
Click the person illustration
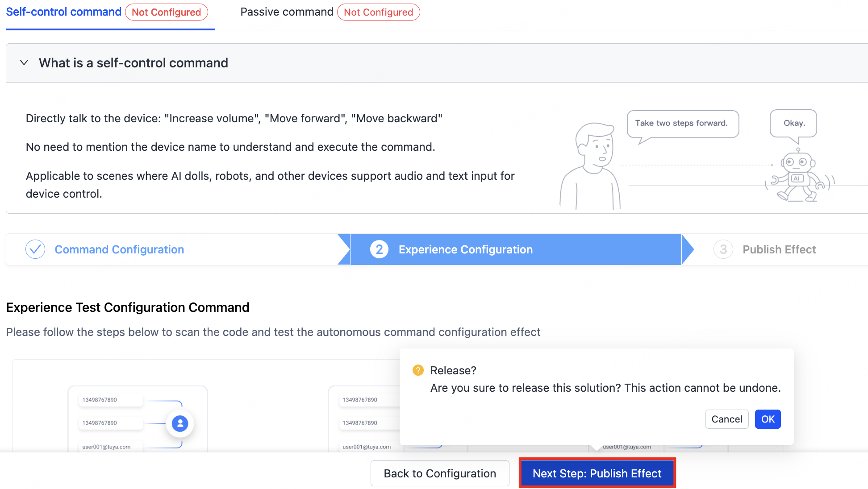pos(590,166)
